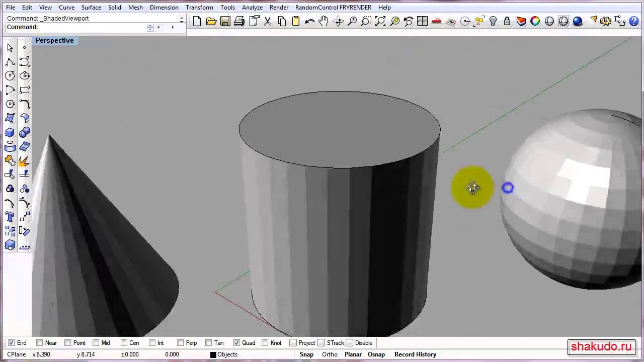
Task: Open the Surface menu
Action: click(91, 8)
